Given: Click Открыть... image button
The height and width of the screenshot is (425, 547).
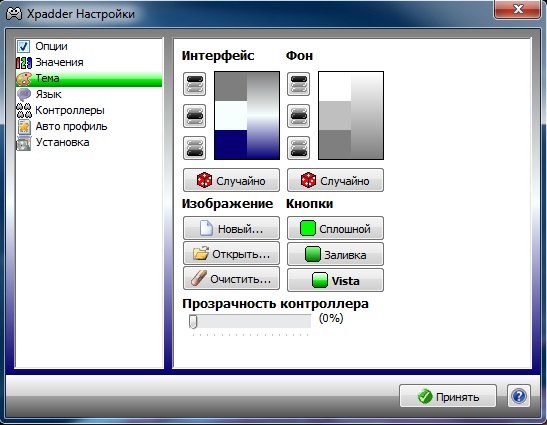Looking at the screenshot, I should tap(231, 253).
